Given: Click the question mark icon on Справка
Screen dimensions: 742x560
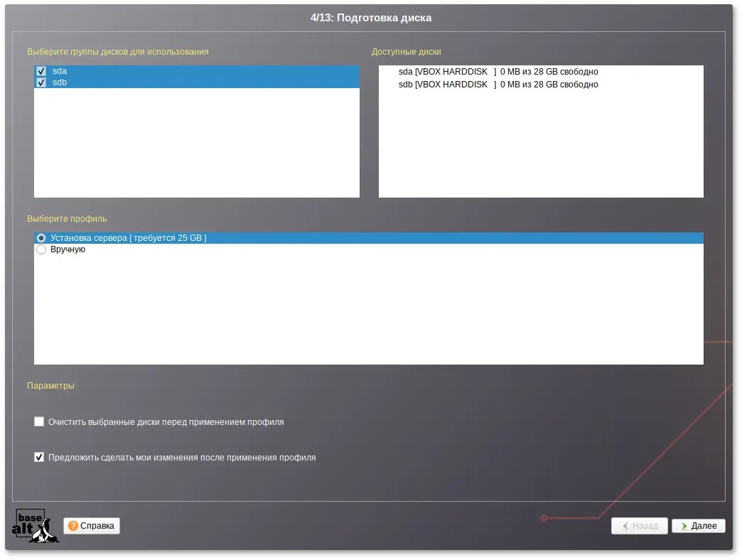Looking at the screenshot, I should [73, 526].
